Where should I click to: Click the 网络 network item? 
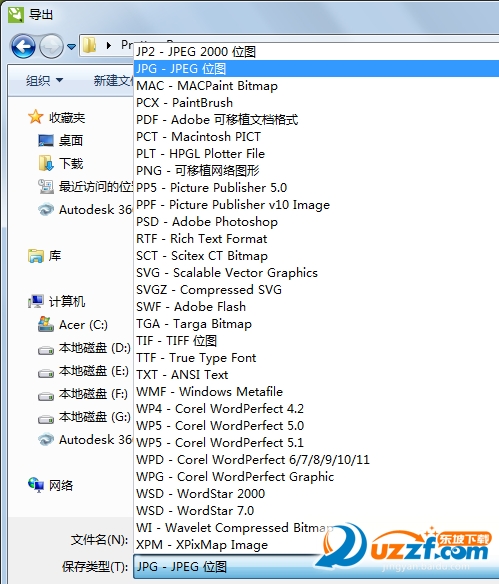click(x=50, y=485)
